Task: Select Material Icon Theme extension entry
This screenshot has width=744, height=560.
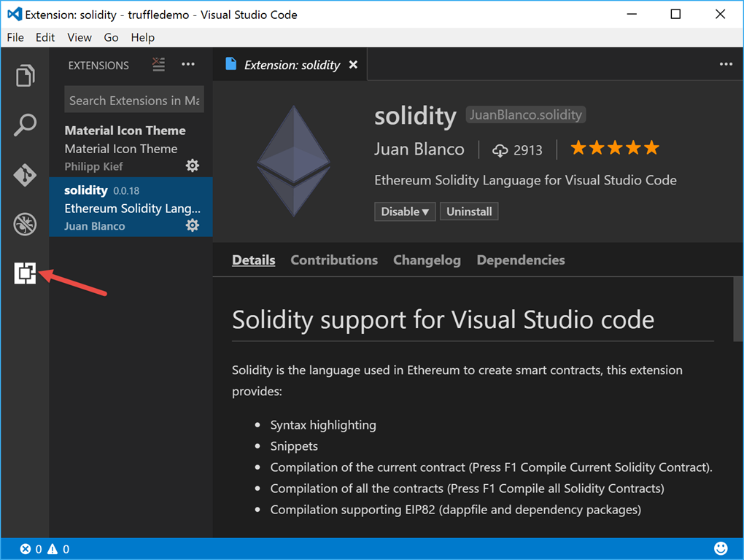Action: point(131,148)
